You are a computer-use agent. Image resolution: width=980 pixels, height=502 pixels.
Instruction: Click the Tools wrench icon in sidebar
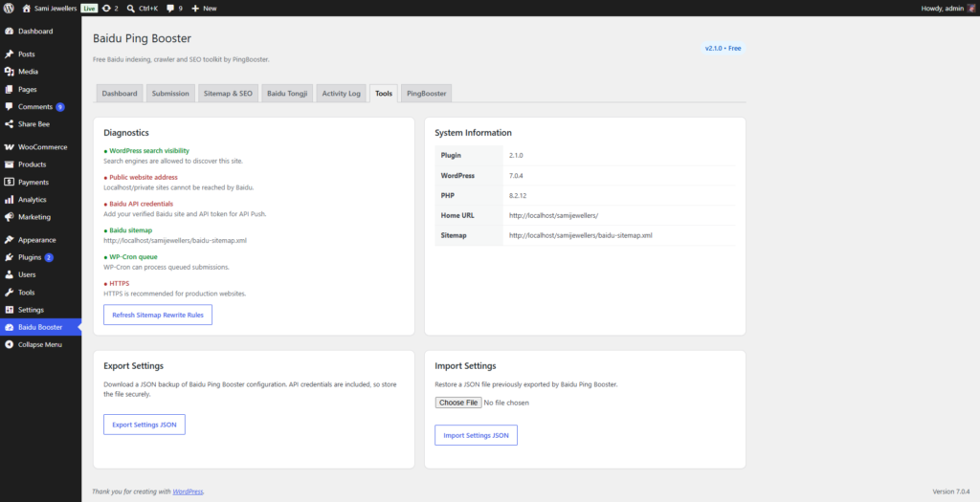pos(9,293)
